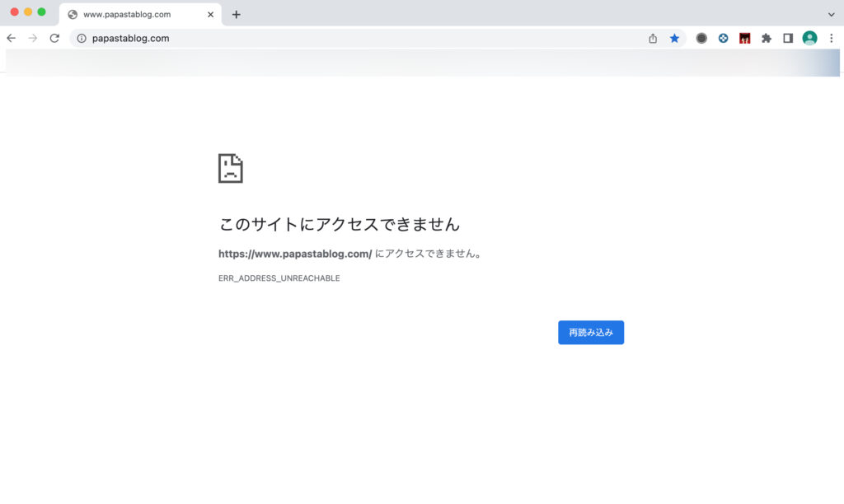Screen dimensions: 844x504
Task: Click the blue 再読み込み button
Action: 591,333
